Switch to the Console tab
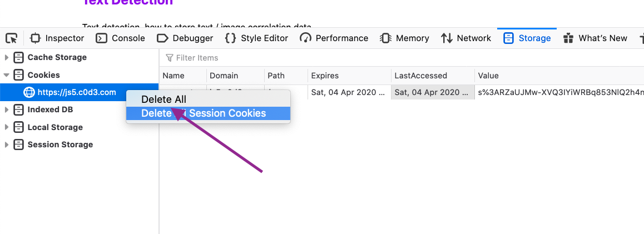Image resolution: width=644 pixels, height=234 pixels. [x=120, y=38]
